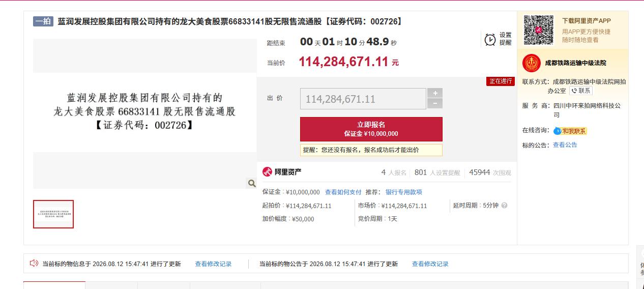The height and width of the screenshot is (289, 644).
Task: Click the 正在进行 status tag
Action: (501, 81)
